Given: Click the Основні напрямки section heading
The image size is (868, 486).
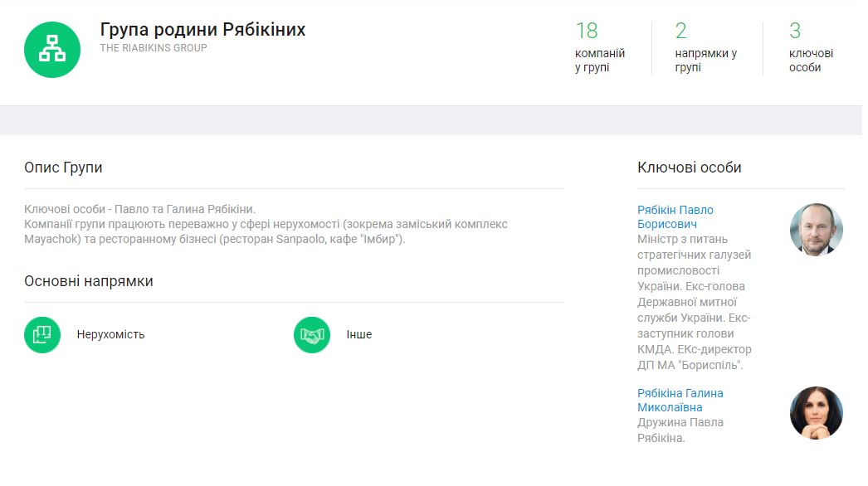Looking at the screenshot, I should point(89,281).
